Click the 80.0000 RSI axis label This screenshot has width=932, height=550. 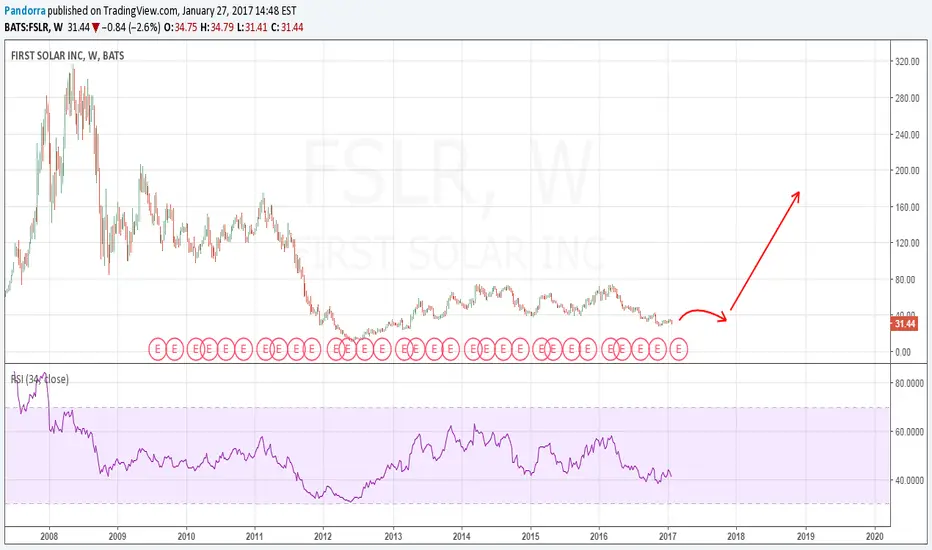[909, 384]
